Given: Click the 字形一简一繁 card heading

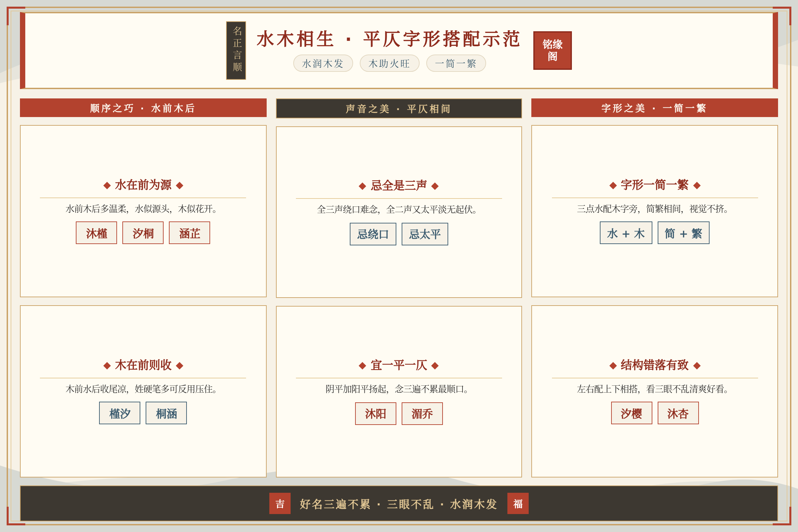Looking at the screenshot, I should 655,185.
